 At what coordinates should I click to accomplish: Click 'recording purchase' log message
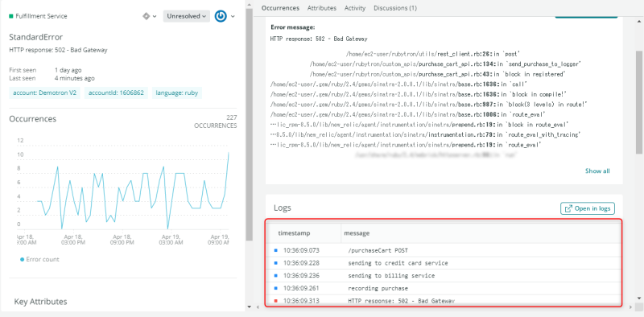[378, 289]
